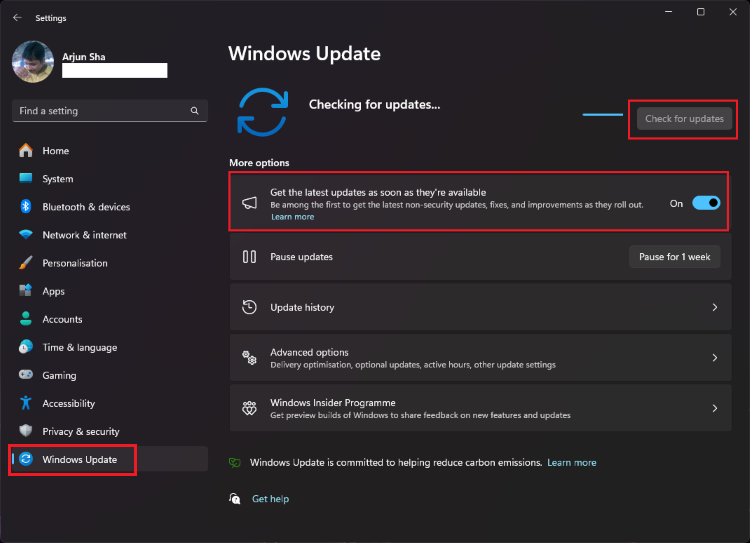
Task: Click the update check progress bar
Action: click(x=603, y=115)
